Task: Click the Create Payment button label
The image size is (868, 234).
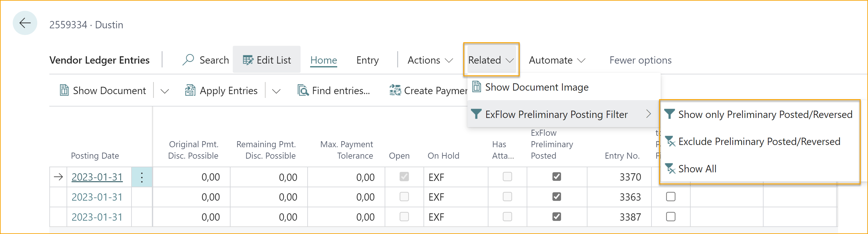Action: click(435, 90)
